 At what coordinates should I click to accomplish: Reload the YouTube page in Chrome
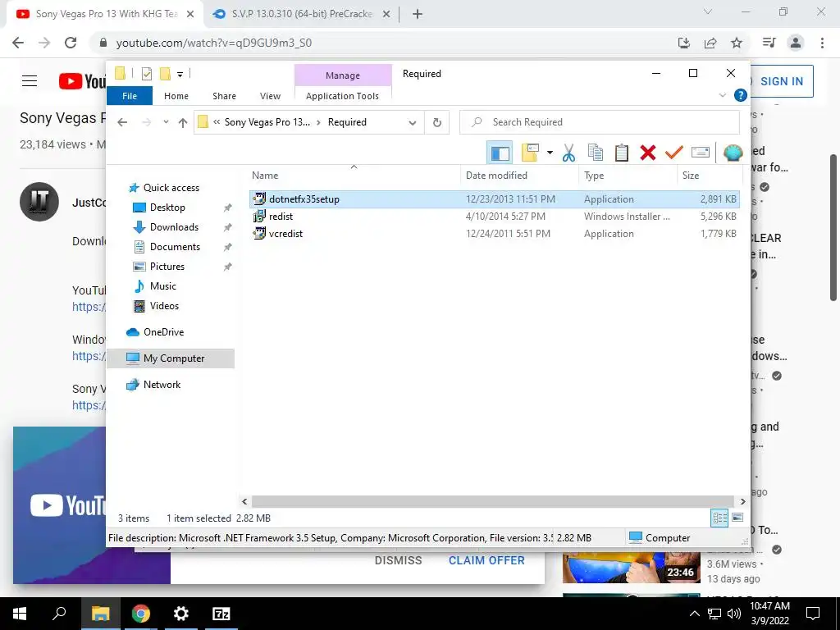pos(71,43)
